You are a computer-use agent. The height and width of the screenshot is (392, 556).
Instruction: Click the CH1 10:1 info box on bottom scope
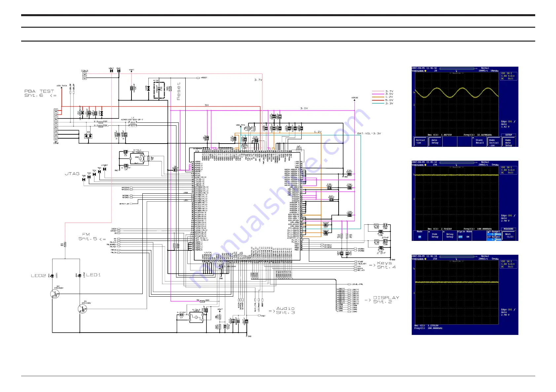pyautogui.click(x=508, y=264)
